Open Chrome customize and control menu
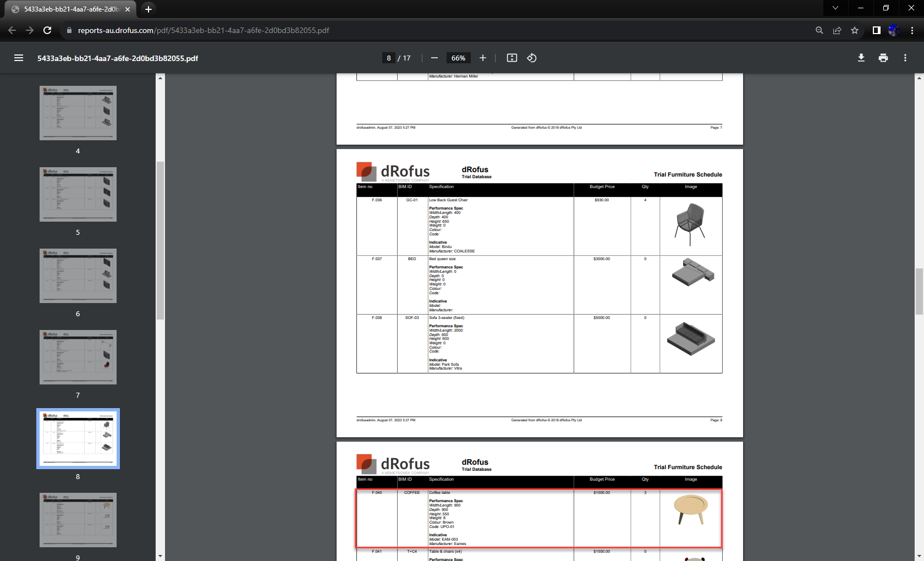 click(x=912, y=30)
